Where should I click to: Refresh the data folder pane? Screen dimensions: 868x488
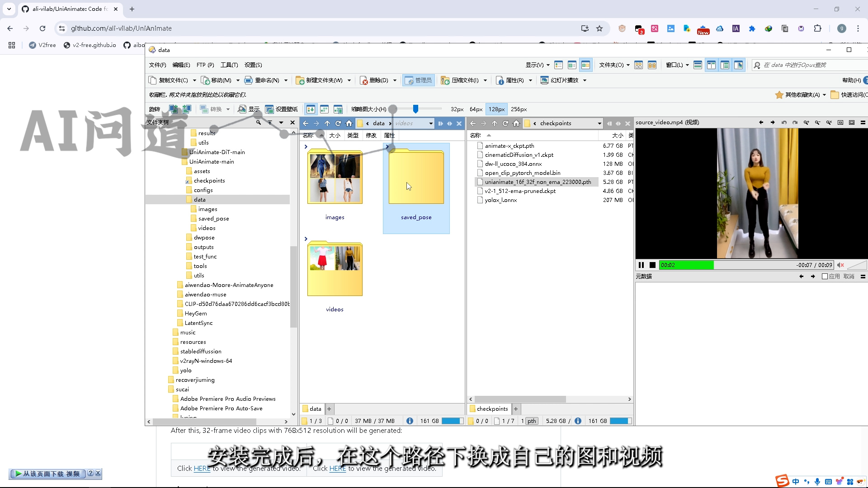pos(338,123)
